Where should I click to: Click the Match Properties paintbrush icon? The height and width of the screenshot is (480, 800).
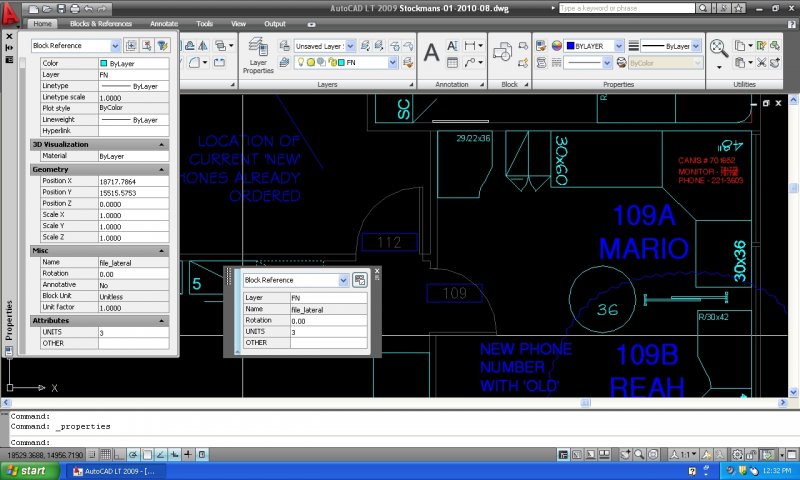click(x=541, y=46)
